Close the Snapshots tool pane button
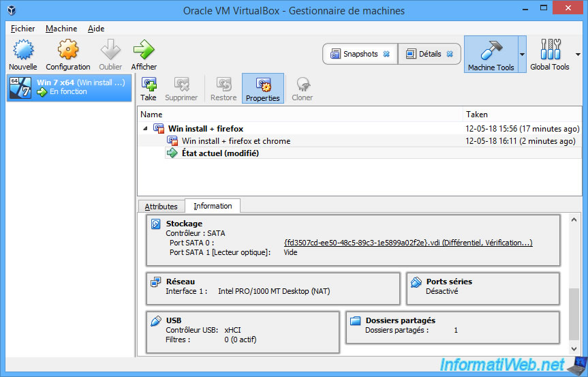This screenshot has height=377, width=588. pos(386,54)
